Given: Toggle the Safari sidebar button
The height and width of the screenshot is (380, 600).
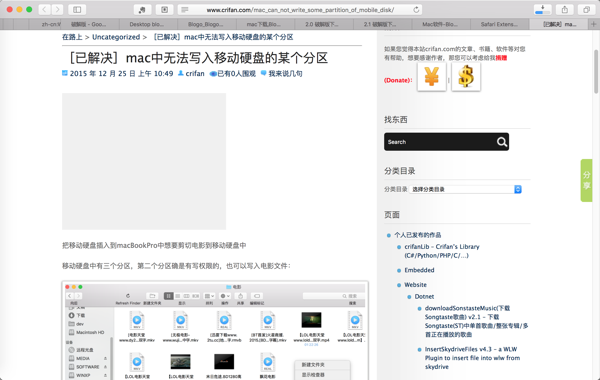Looking at the screenshot, I should coord(77,10).
